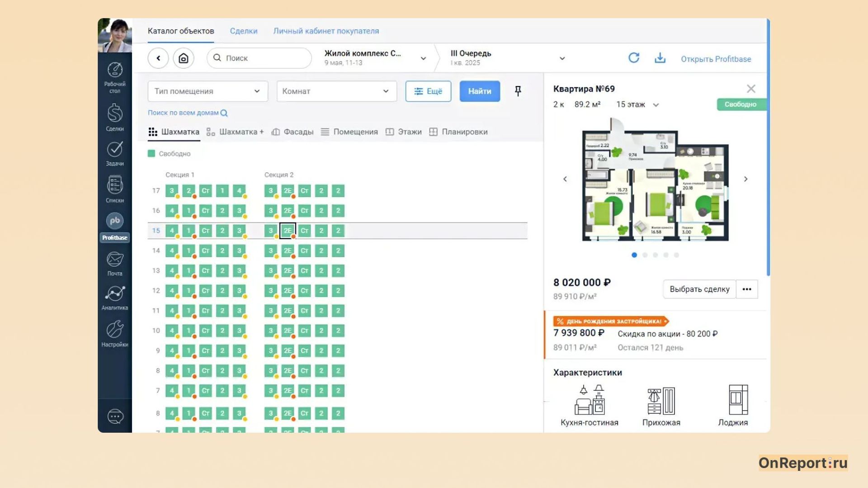Switch to the Сделки top tab
This screenshot has height=488, width=868.
[x=243, y=31]
